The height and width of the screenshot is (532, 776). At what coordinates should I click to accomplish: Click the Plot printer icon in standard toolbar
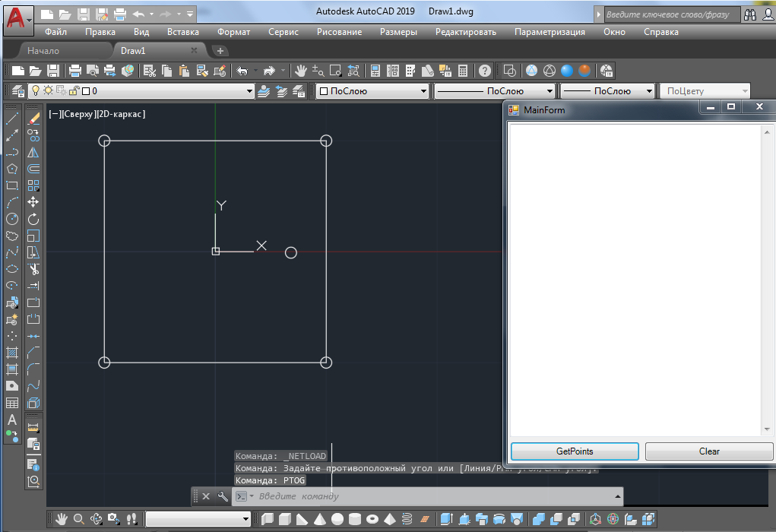[x=74, y=71]
